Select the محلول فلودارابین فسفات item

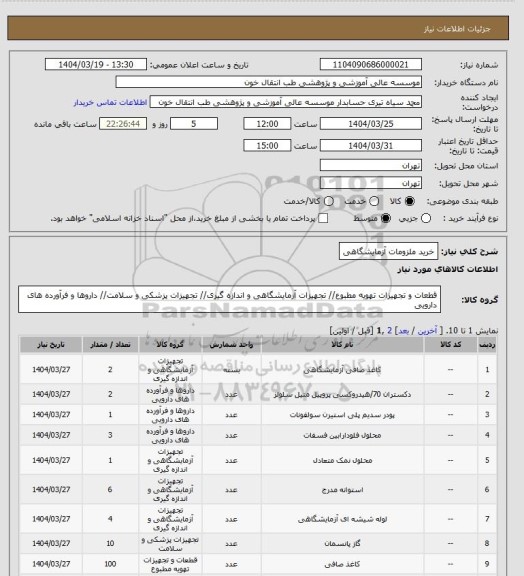342,435
